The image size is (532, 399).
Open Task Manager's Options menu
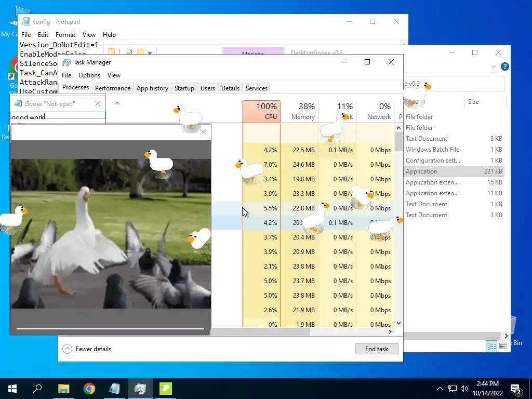coord(89,75)
